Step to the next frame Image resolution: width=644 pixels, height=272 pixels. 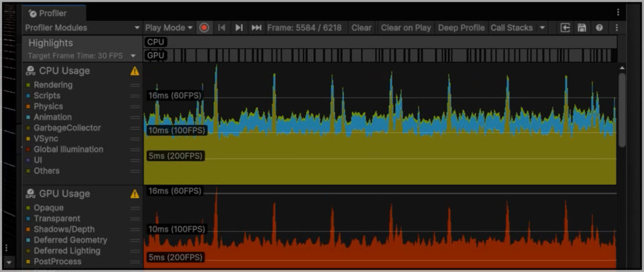coord(239,28)
